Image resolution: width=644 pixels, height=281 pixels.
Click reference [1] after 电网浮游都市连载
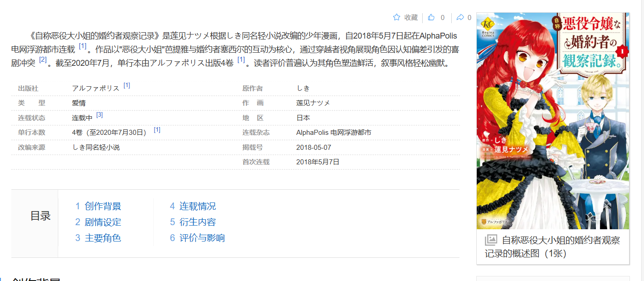tap(82, 46)
